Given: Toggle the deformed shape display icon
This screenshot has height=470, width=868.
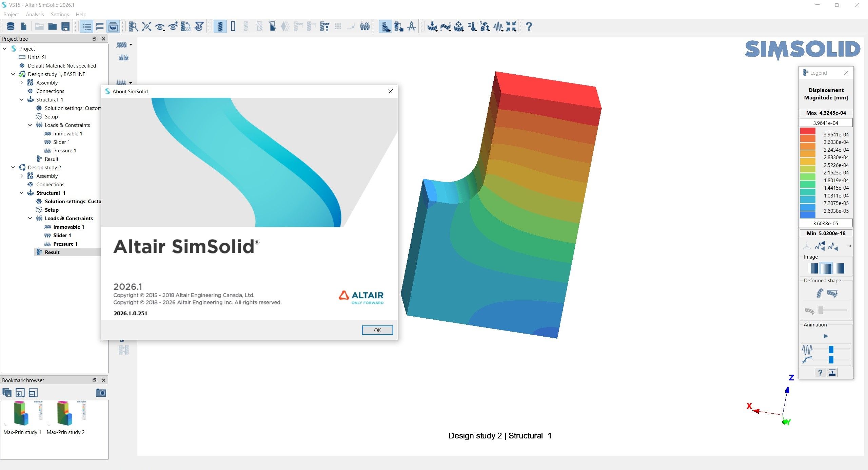Looking at the screenshot, I should pyautogui.click(x=820, y=293).
